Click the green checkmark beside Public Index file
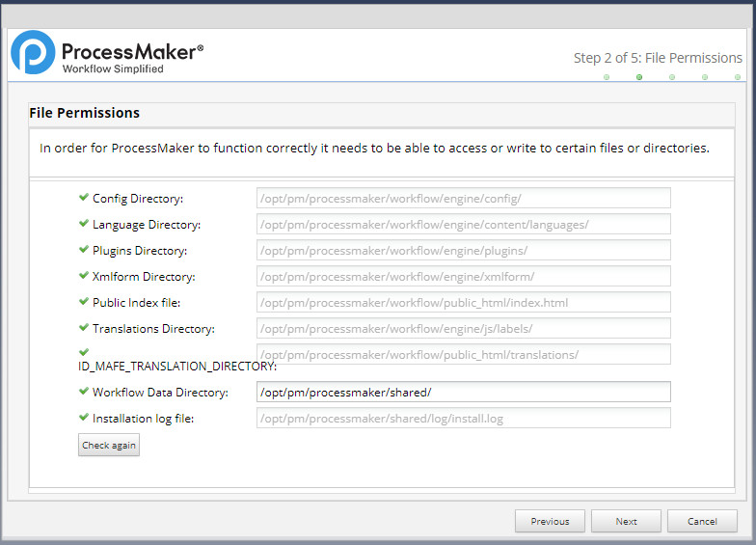756x545 pixels. click(84, 301)
